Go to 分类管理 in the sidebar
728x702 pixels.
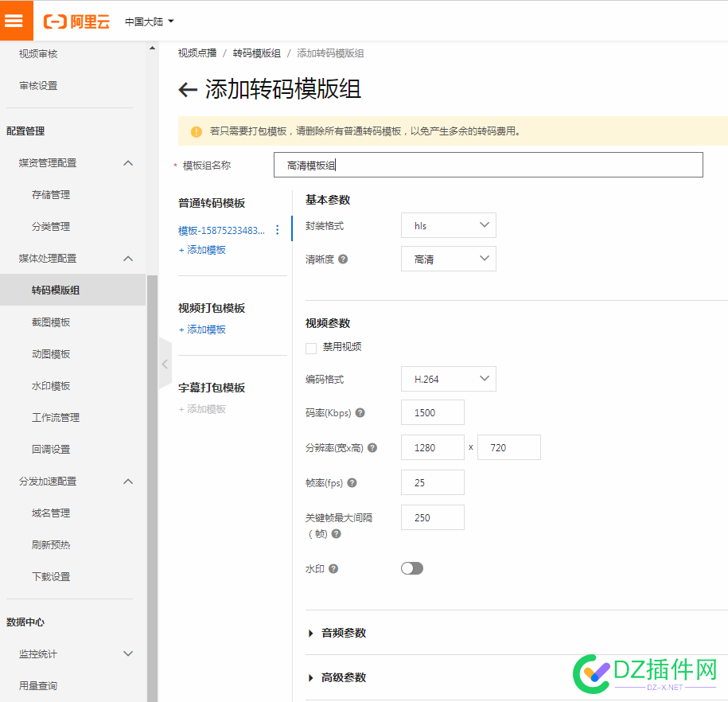[51, 227]
